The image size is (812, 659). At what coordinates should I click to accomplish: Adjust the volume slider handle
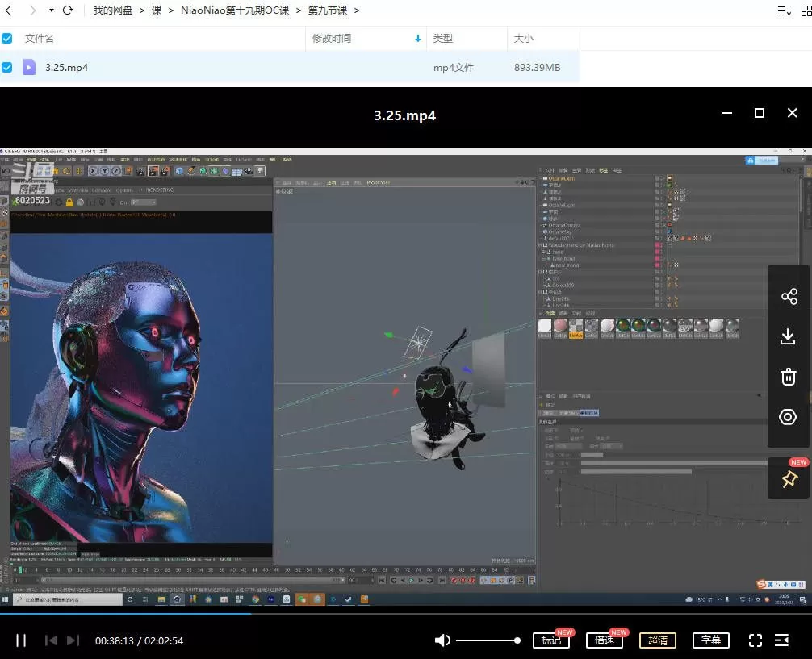[x=517, y=640]
